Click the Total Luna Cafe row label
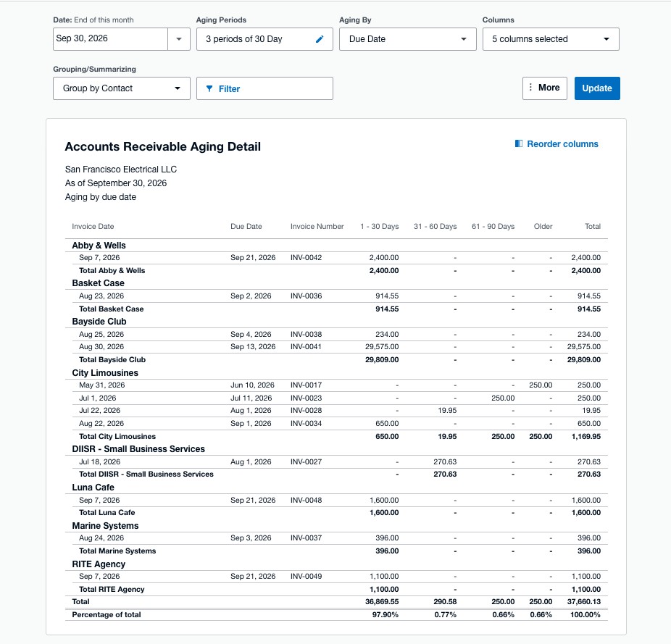671x644 pixels. point(107,512)
